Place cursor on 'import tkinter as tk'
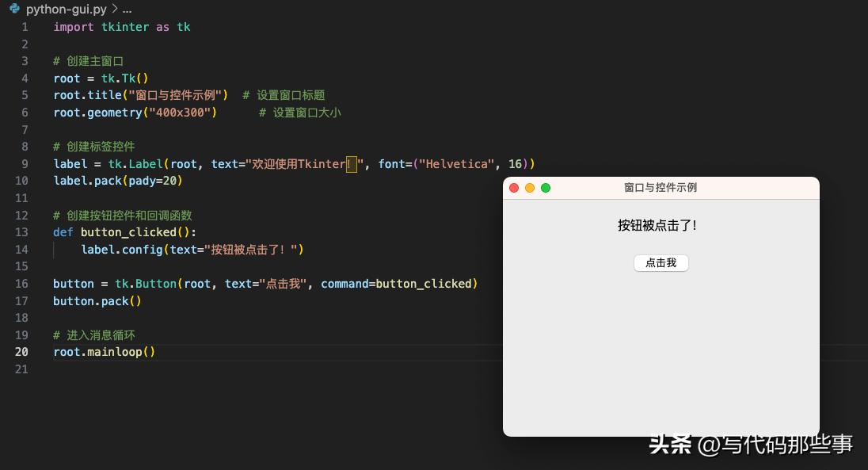The image size is (868, 470). [122, 27]
